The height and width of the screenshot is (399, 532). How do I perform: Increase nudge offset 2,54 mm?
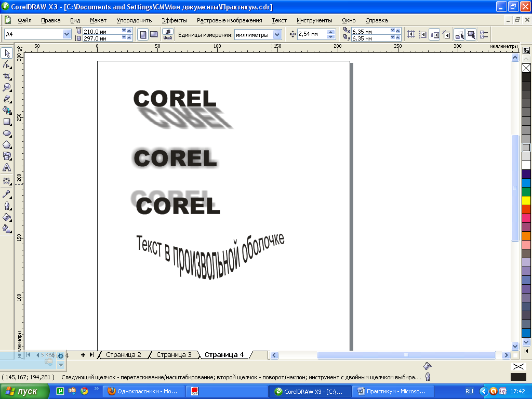pyautogui.click(x=331, y=32)
